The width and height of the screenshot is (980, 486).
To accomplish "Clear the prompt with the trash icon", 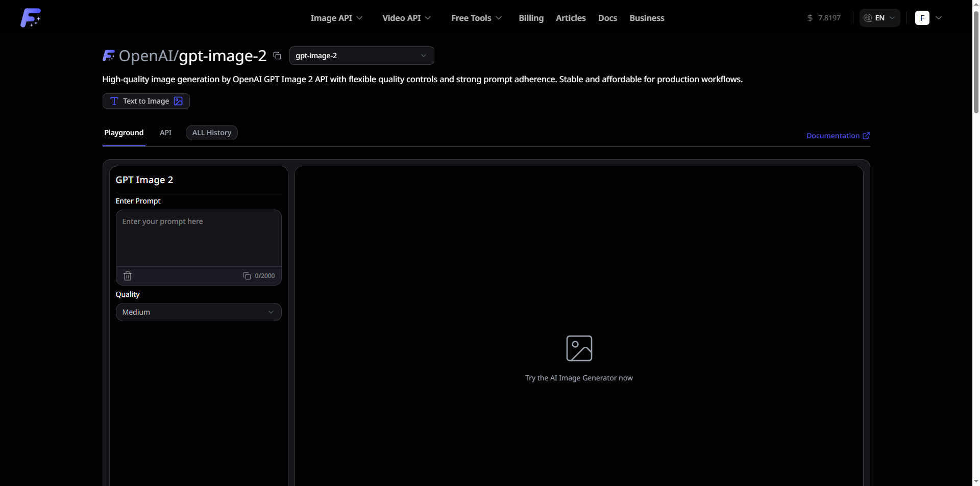I will tap(128, 276).
